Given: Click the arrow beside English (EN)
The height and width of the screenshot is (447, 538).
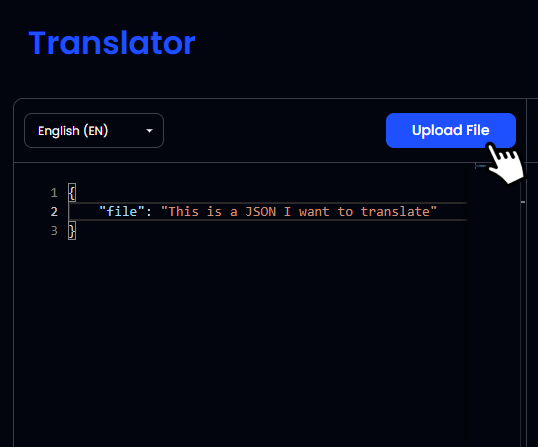Looking at the screenshot, I should 149,131.
